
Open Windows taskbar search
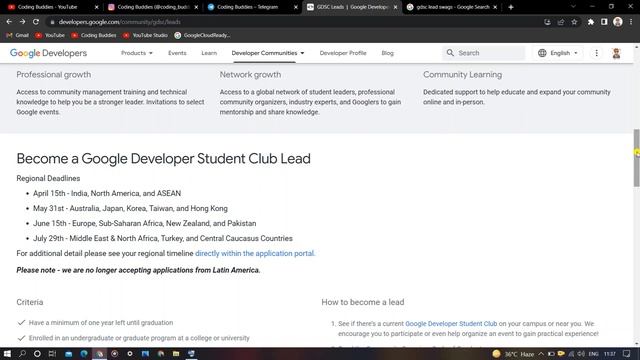[22, 354]
